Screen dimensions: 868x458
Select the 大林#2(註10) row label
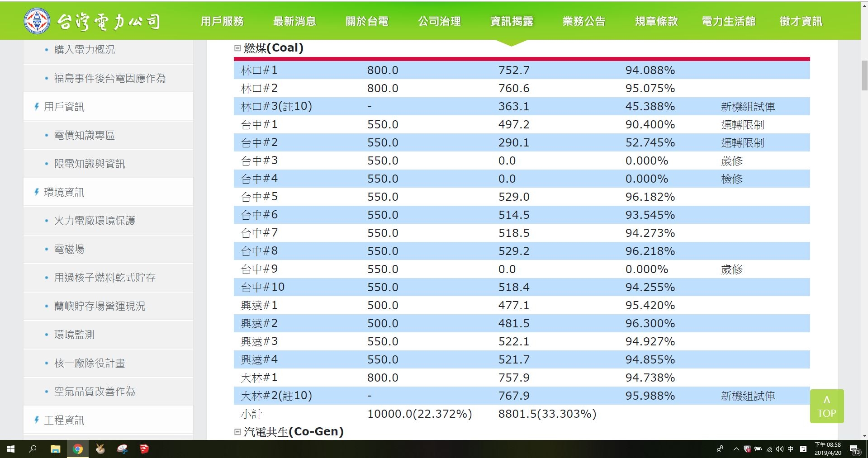click(x=276, y=396)
